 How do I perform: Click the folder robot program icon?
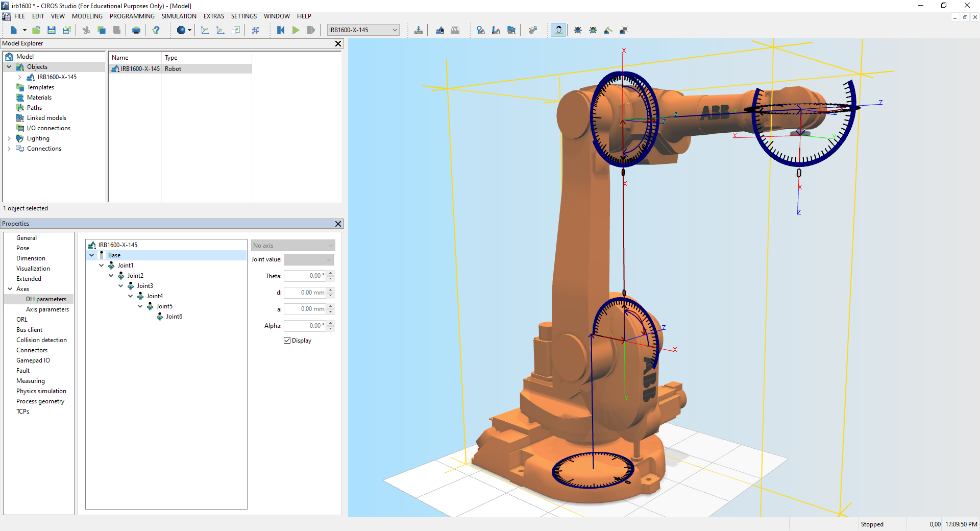click(x=511, y=30)
